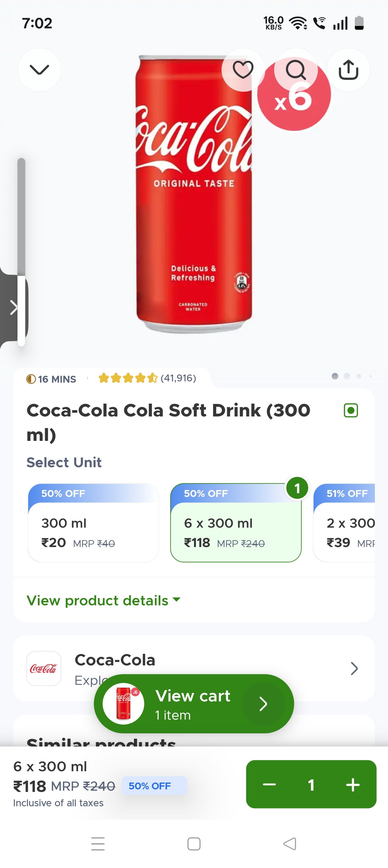Image resolution: width=388 pixels, height=868 pixels.
Task: Increase quantity with plus button
Action: [353, 784]
